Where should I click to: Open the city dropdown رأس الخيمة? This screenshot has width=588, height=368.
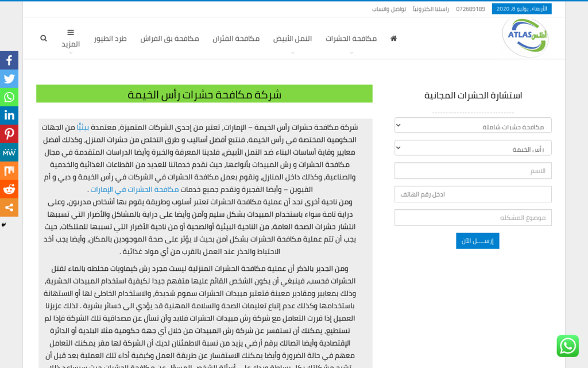point(473,148)
